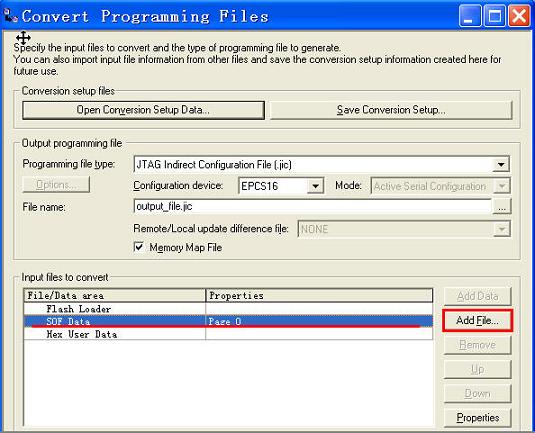Minimize the Convert Programming Files window
Screen dimensions: 535x433
[x=469, y=16]
